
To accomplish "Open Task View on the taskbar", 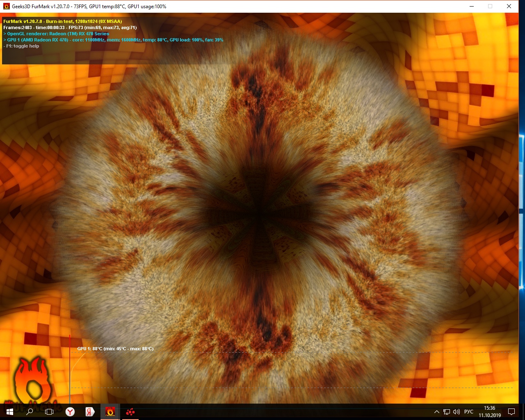I will click(x=49, y=412).
